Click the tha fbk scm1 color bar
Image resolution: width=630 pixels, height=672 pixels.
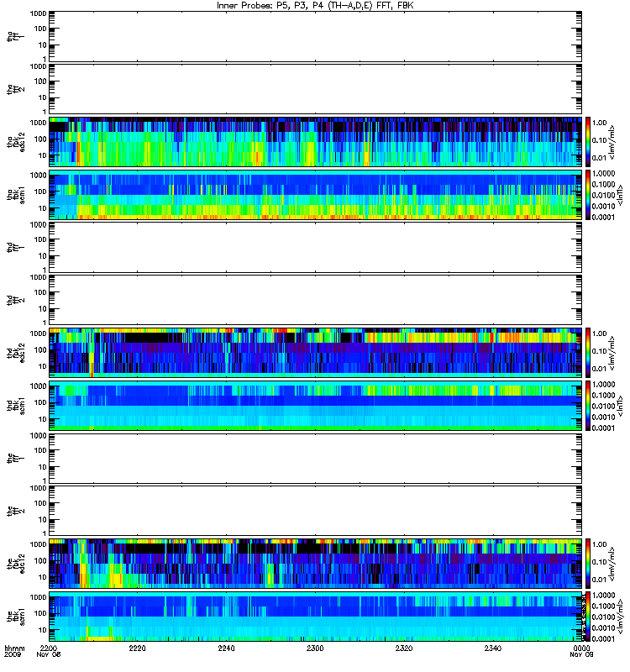(x=588, y=195)
